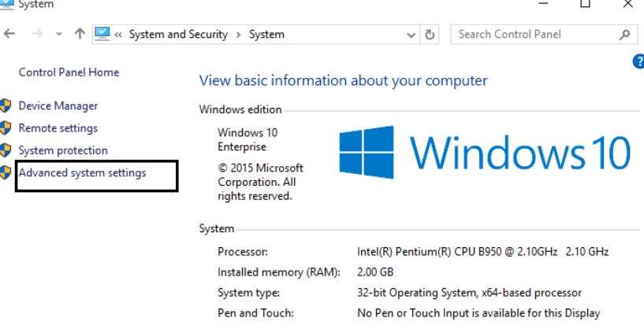Click the 'Windows edition' section header

240,109
